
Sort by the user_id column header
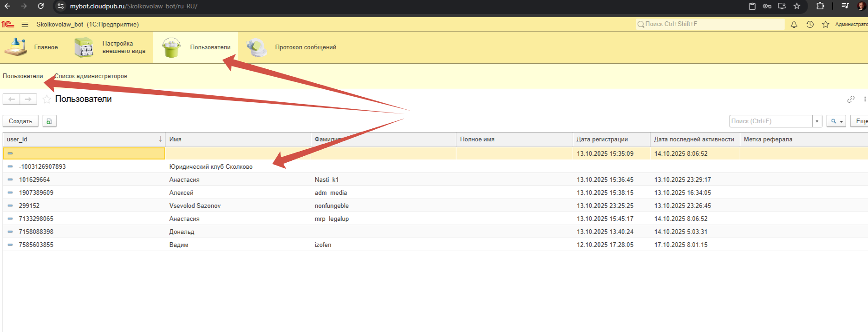[x=84, y=139]
